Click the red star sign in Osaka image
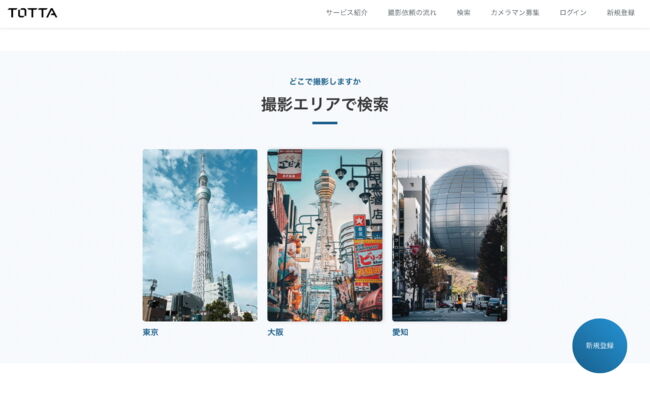This screenshot has height=395, width=650. pos(359,221)
